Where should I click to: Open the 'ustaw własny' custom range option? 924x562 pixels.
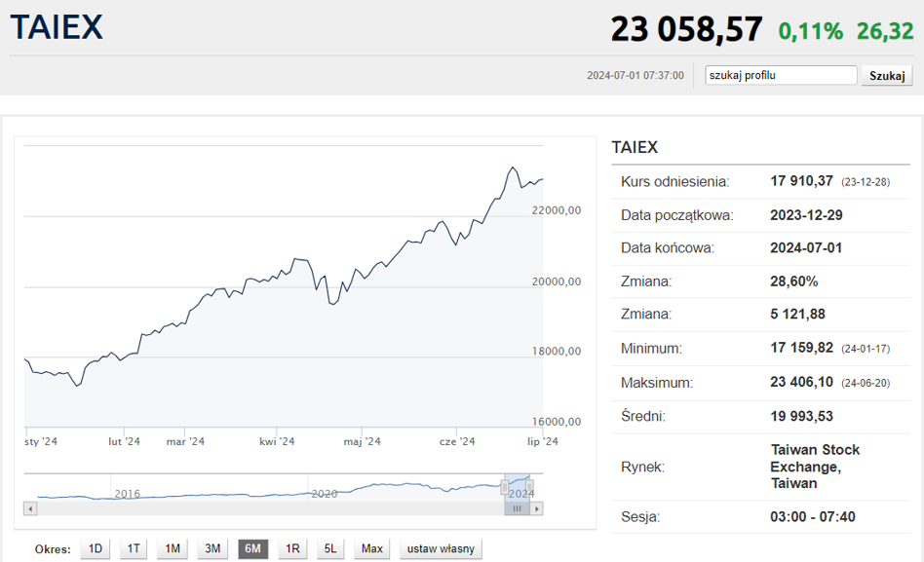point(441,548)
